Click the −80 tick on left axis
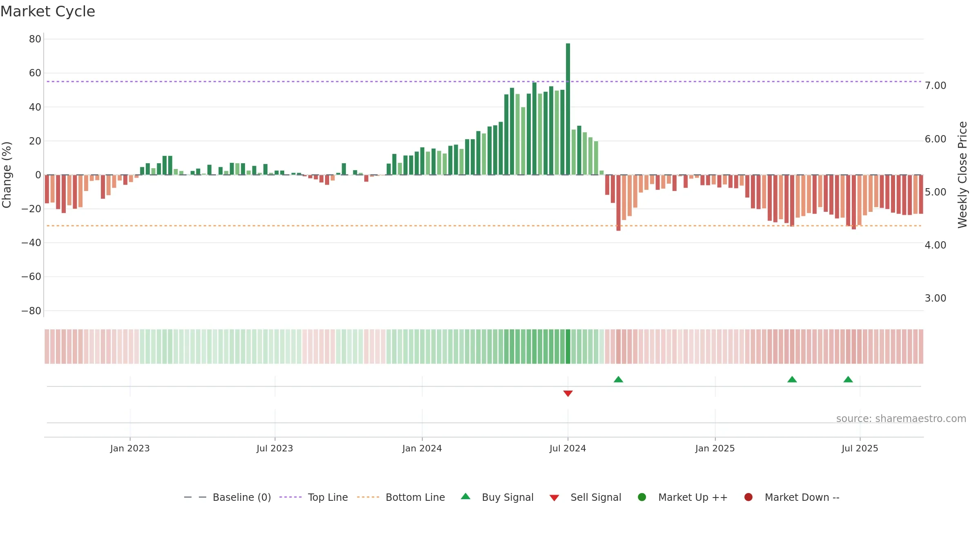This screenshot has width=980, height=551. coord(31,311)
